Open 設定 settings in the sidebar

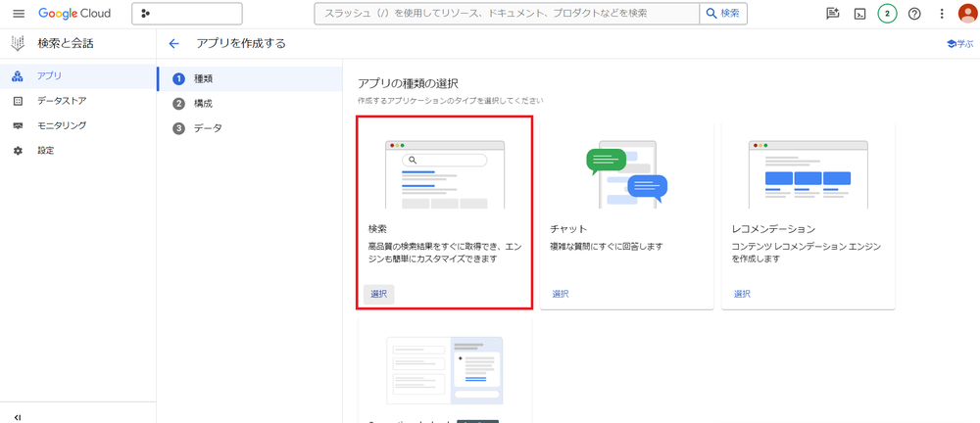[45, 151]
